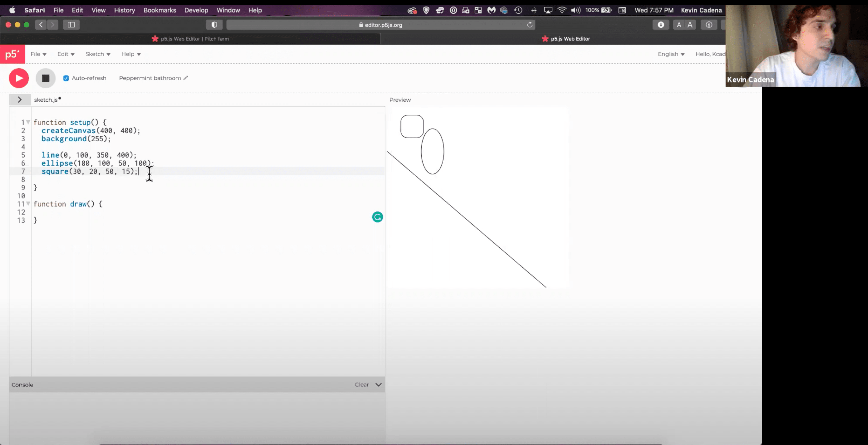868x445 pixels.
Task: Show Safari downloads
Action: tap(661, 25)
